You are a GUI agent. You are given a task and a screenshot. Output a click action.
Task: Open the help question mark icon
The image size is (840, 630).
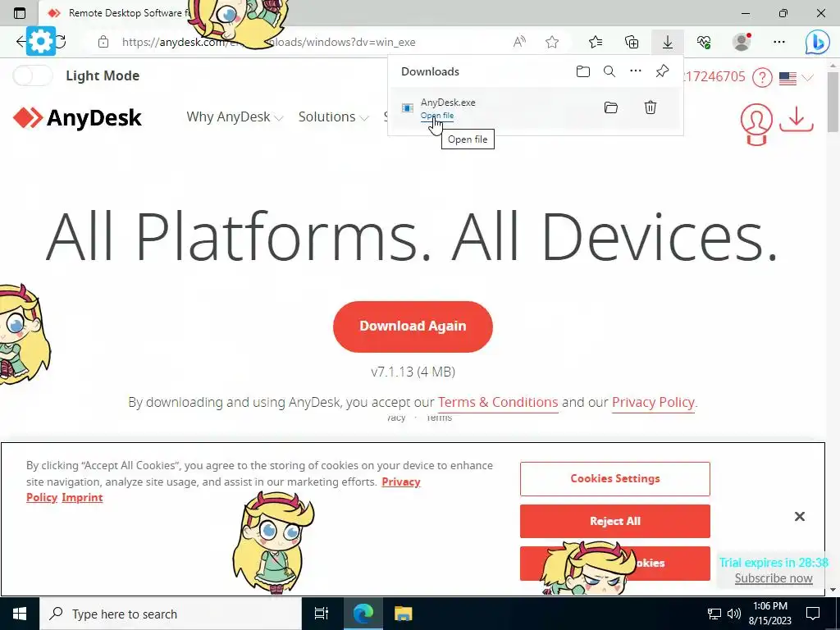point(762,78)
